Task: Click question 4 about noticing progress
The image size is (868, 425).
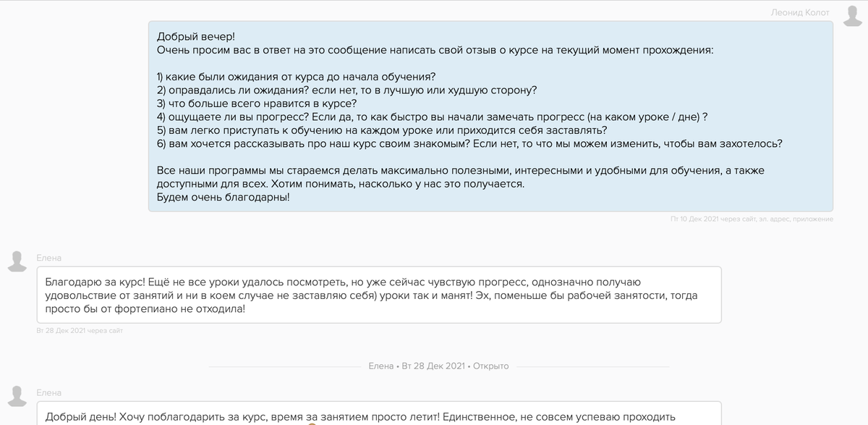Action: 432,117
